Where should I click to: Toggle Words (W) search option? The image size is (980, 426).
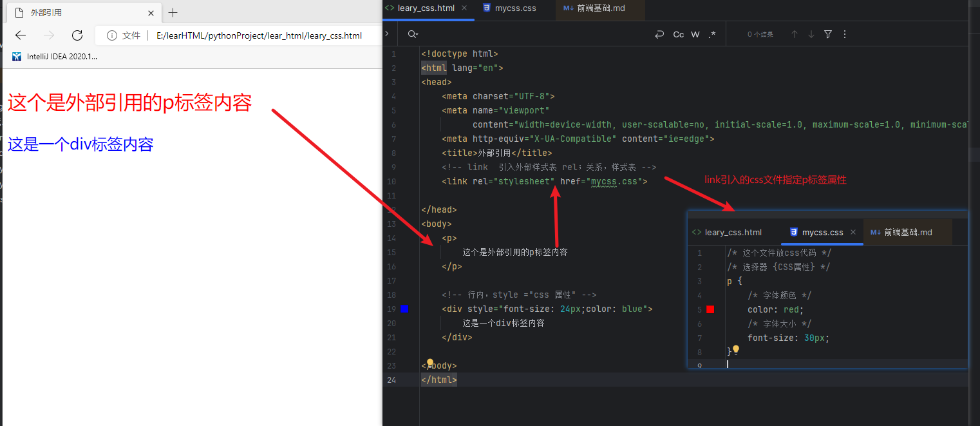tap(695, 34)
